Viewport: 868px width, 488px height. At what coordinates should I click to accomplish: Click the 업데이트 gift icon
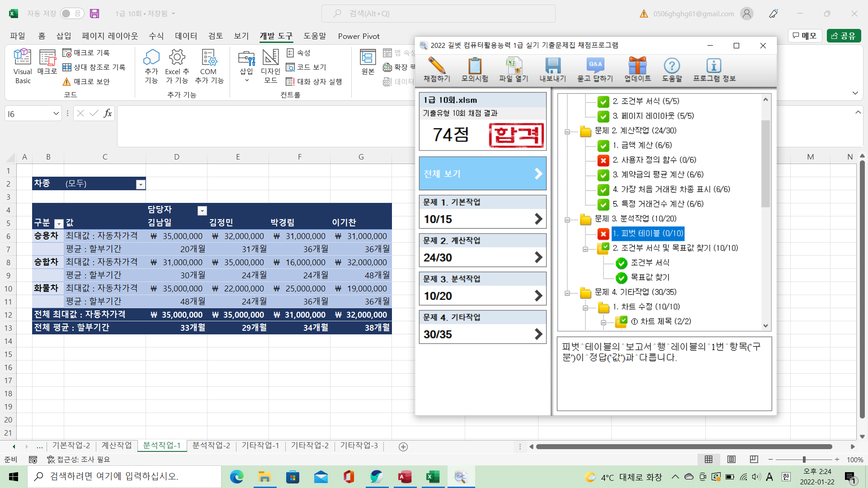click(637, 66)
